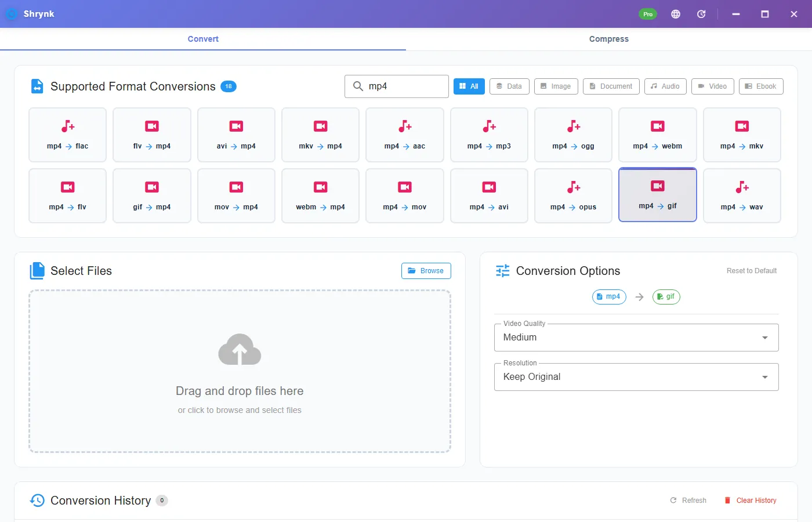Filter formats by Image category
Image resolution: width=812 pixels, height=522 pixels.
pos(556,86)
